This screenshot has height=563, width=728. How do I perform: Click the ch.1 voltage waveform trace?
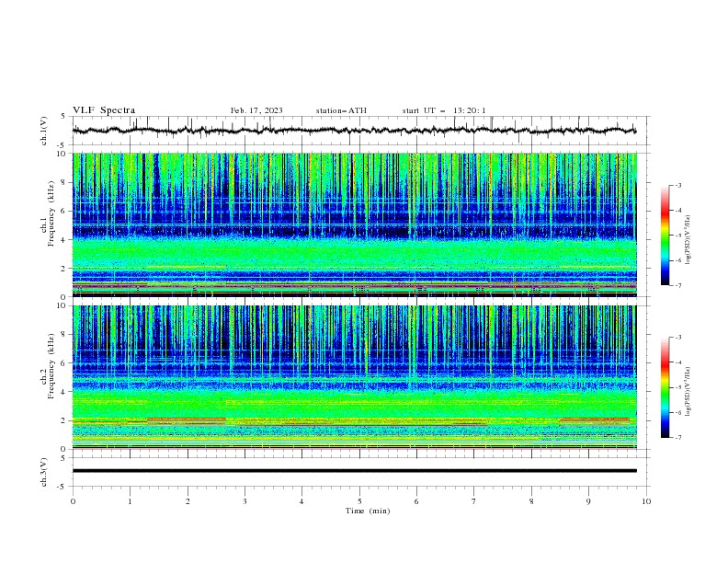click(354, 131)
